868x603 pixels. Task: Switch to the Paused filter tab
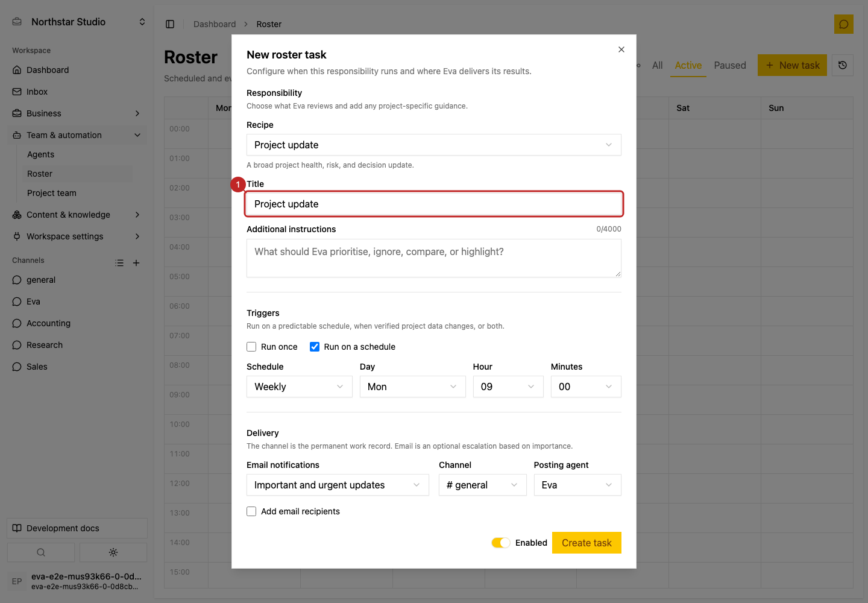coord(730,65)
